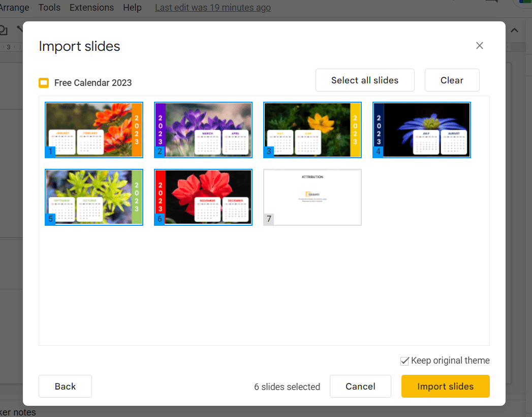Close the Import slides dialog
Screen dimensions: 532x417
click(479, 45)
